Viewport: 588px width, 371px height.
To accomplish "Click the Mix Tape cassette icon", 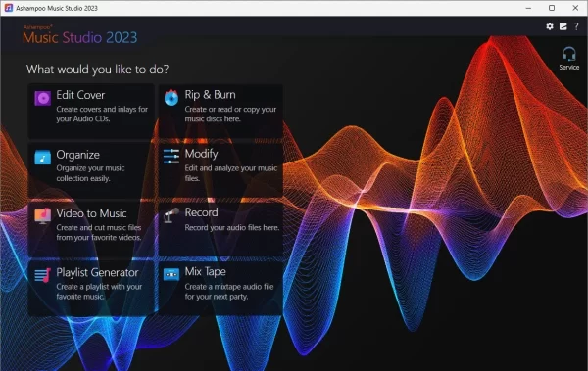I will 171,274.
